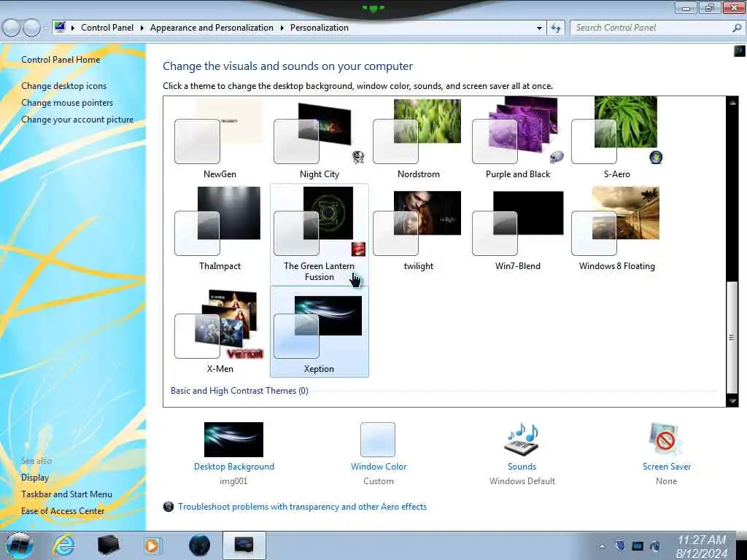Open Taskbar and Start Menu link
The width and height of the screenshot is (747, 560).
[x=66, y=494]
